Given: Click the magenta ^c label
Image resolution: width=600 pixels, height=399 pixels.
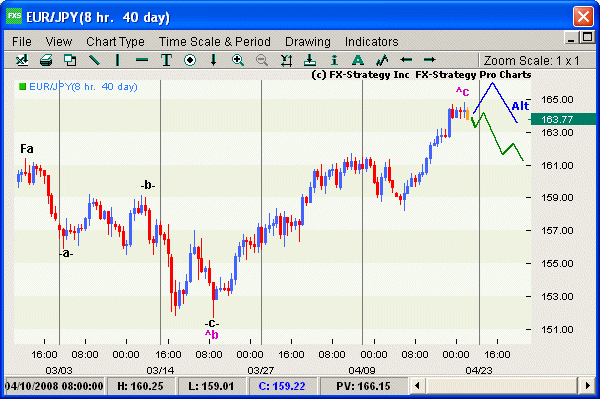Looking at the screenshot, I should (462, 92).
